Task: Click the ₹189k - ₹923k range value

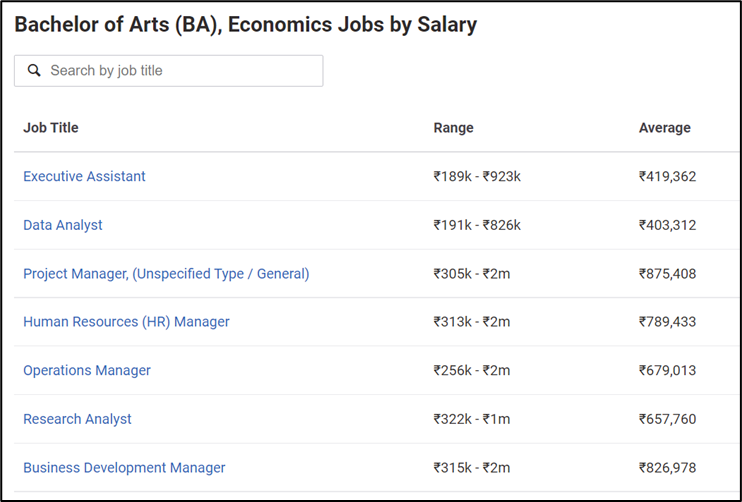Action: [x=477, y=176]
